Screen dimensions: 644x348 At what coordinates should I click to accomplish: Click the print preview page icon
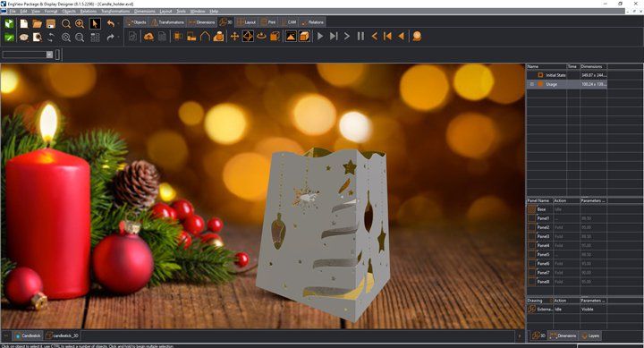pos(38,38)
